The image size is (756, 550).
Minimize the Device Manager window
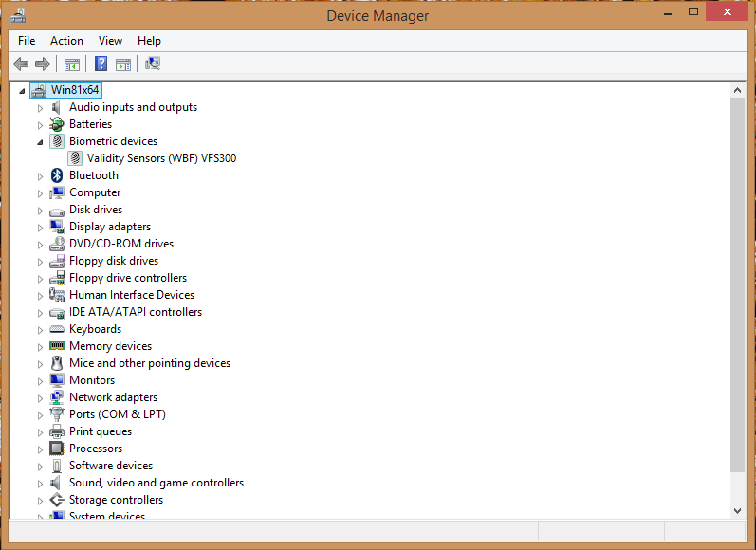[x=668, y=13]
